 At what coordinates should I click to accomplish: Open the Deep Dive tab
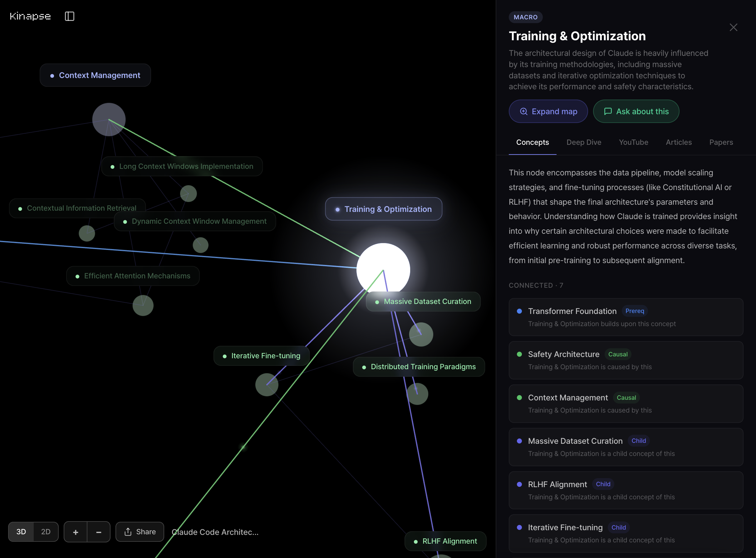[584, 142]
